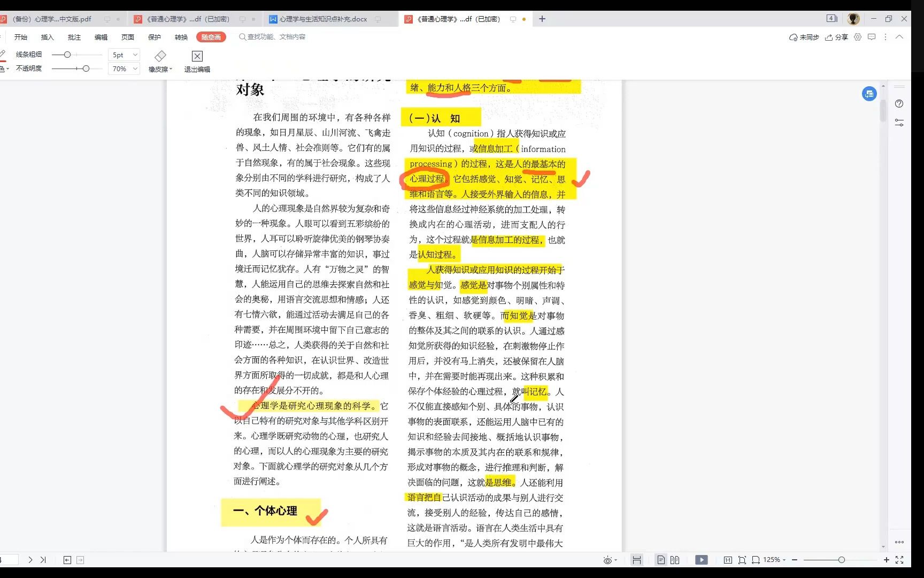Click fit page zoom icon
Image resolution: width=924 pixels, height=578 pixels.
pos(742,560)
